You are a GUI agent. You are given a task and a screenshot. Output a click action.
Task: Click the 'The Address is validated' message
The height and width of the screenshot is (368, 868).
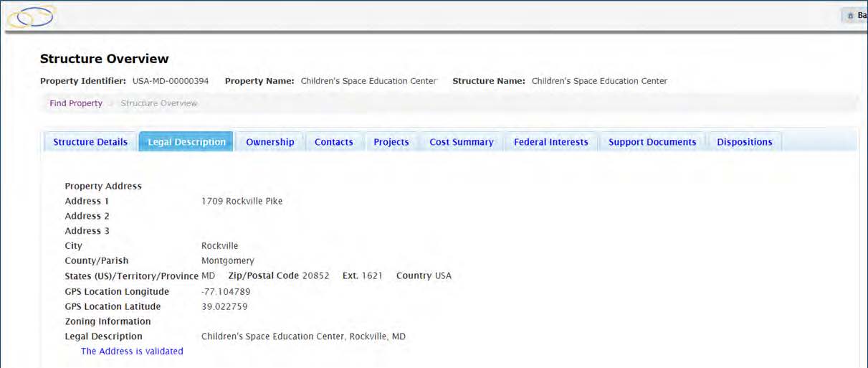tap(132, 352)
